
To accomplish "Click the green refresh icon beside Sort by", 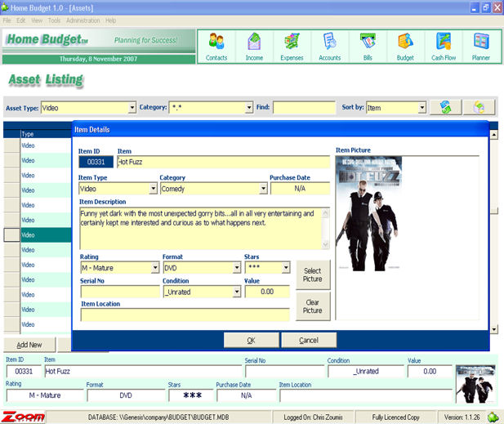I will [446, 107].
